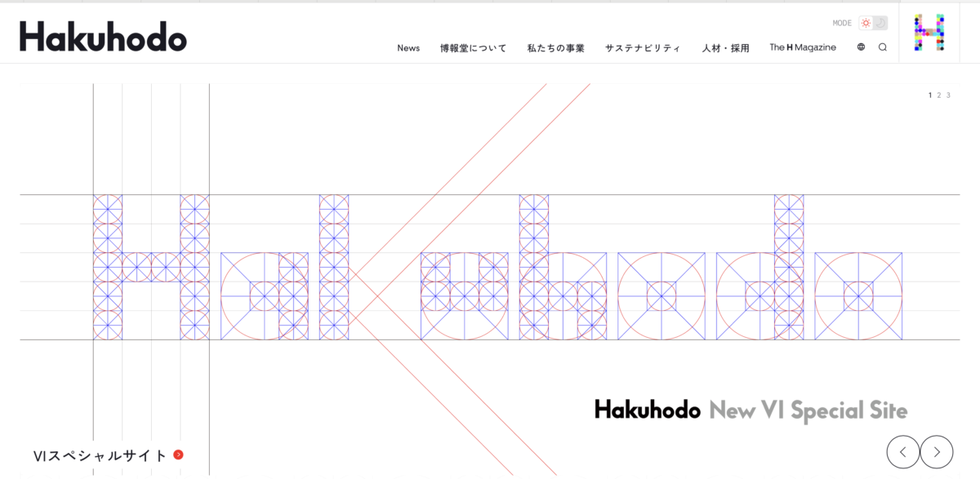Expand サステナビリティ menu
Screen dimensions: 980x479
643,48
